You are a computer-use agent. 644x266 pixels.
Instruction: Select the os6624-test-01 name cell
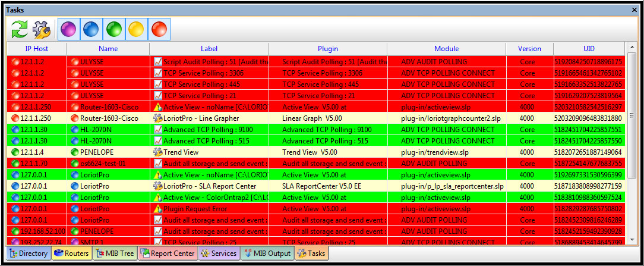pyautogui.click(x=108, y=163)
